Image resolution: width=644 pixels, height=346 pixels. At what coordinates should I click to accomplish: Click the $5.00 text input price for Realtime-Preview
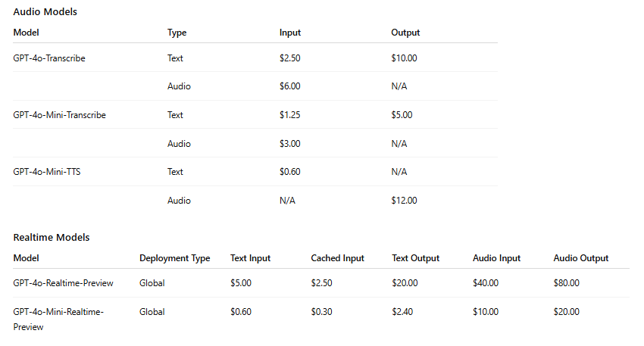tap(241, 283)
